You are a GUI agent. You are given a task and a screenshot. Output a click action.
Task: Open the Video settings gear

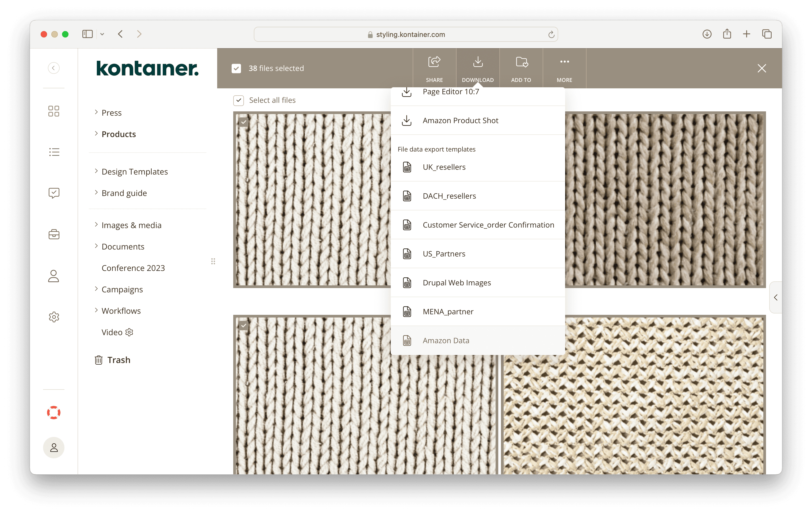click(x=129, y=332)
